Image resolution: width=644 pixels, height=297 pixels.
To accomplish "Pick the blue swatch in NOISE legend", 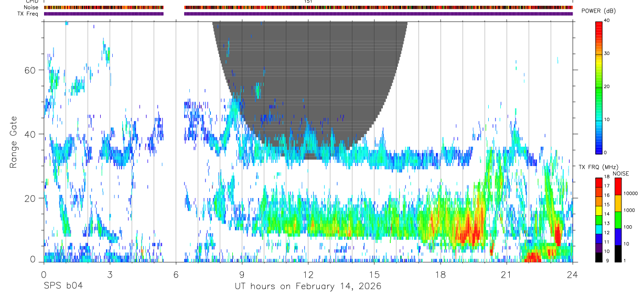I will [x=618, y=236].
